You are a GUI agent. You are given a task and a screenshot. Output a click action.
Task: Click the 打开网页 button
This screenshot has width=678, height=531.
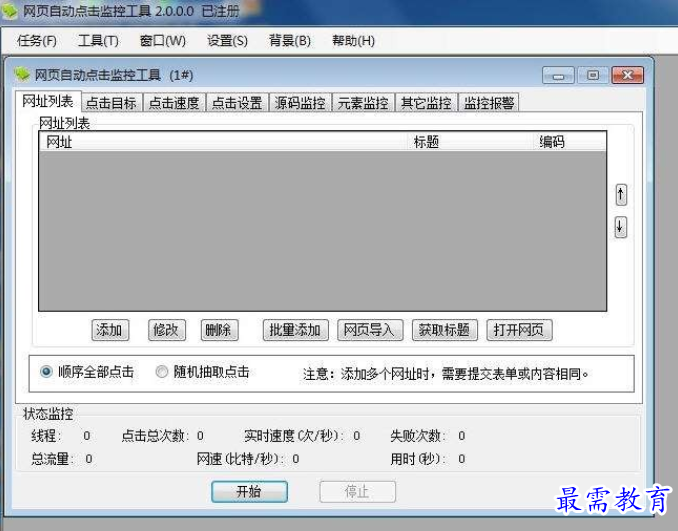click(x=519, y=330)
